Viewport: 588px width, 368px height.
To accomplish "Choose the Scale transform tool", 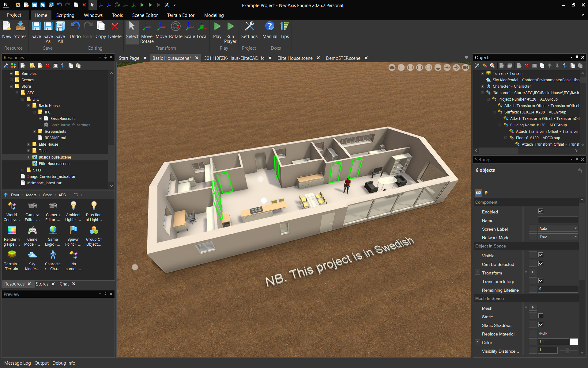I will point(190,30).
